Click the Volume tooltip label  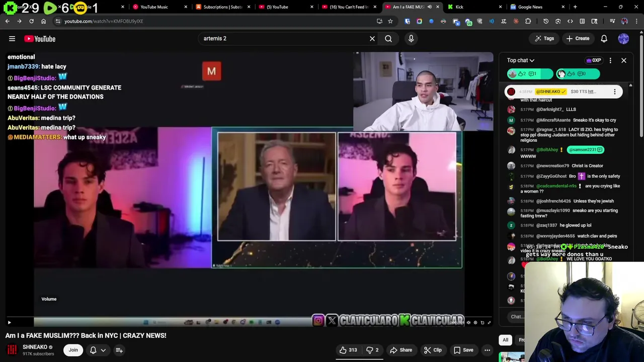pyautogui.click(x=49, y=299)
